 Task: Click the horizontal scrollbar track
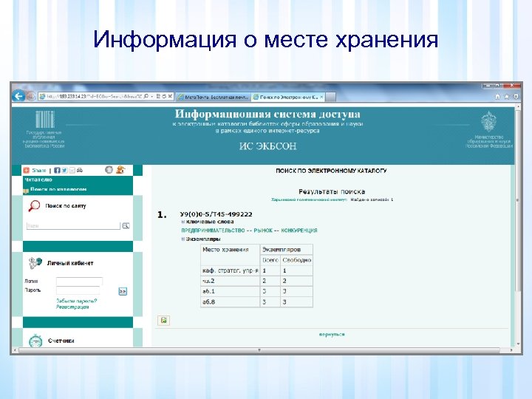[x=259, y=349]
